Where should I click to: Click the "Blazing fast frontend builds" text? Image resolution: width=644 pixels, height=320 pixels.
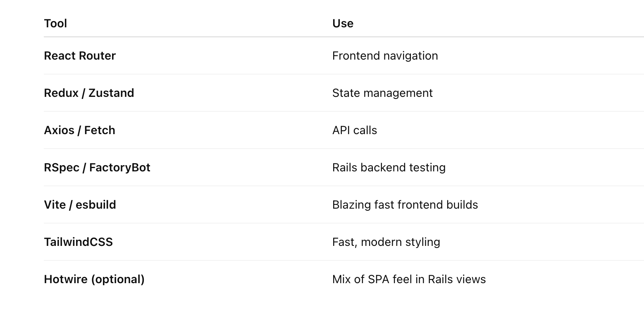coord(405,205)
